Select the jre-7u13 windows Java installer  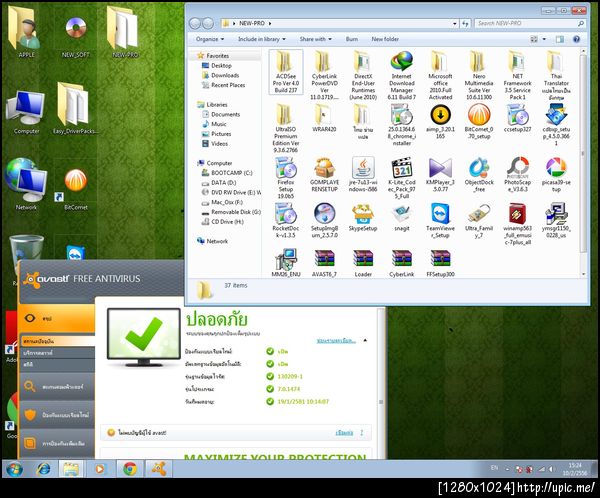(363, 175)
